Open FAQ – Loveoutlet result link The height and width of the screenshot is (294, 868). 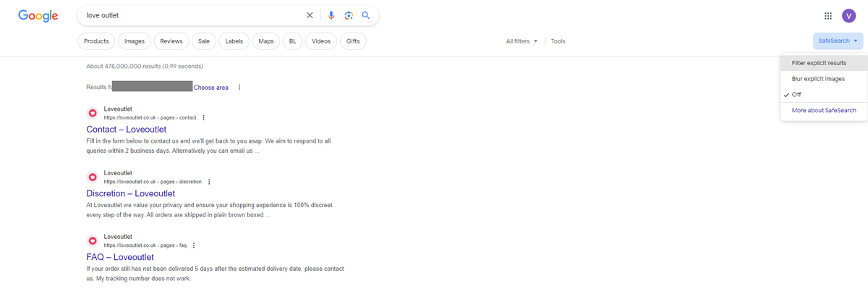click(x=119, y=257)
